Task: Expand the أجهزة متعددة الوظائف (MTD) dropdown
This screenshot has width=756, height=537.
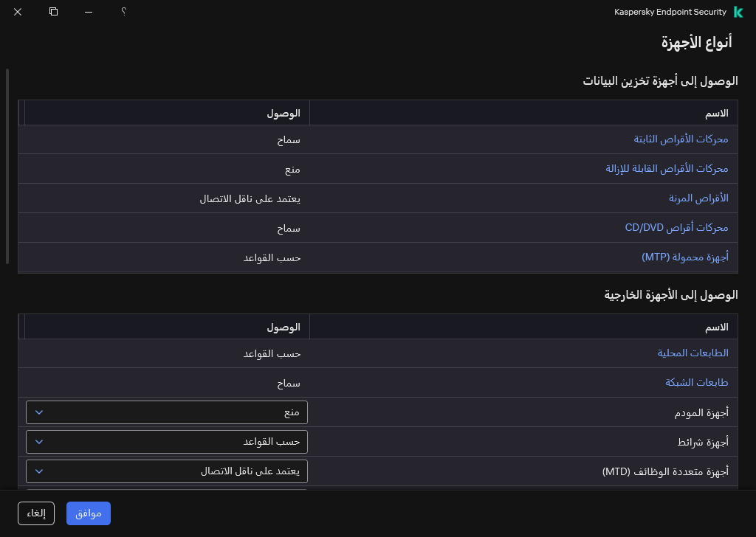Action: tap(166, 471)
